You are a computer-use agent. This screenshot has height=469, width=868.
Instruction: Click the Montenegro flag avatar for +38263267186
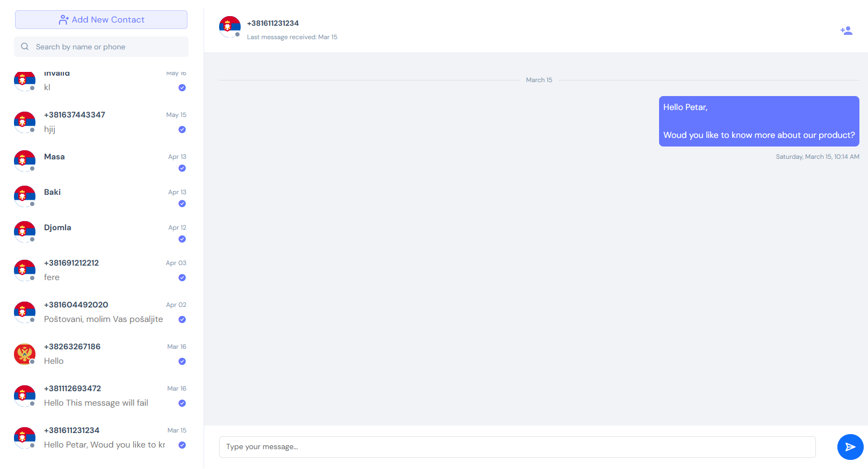tap(25, 354)
